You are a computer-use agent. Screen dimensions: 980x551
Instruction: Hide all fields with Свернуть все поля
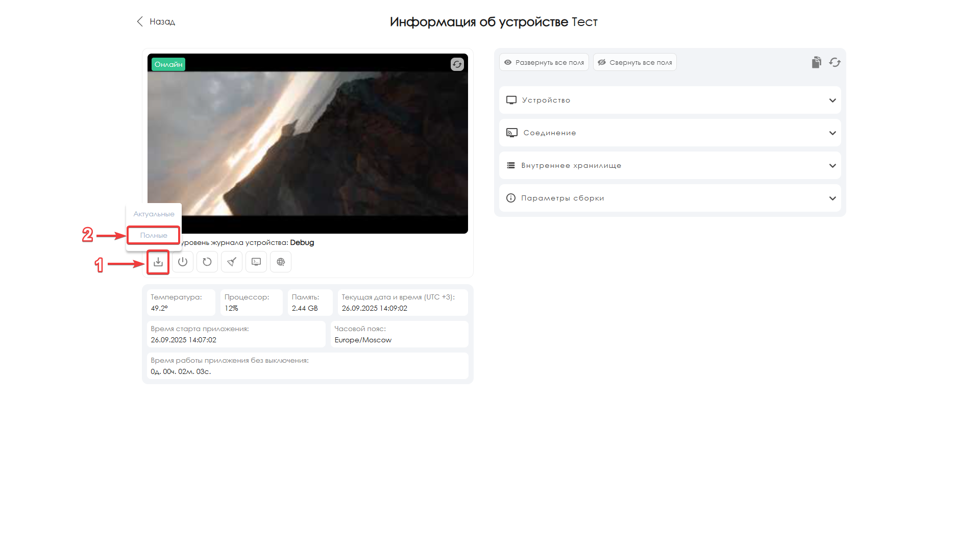(635, 62)
